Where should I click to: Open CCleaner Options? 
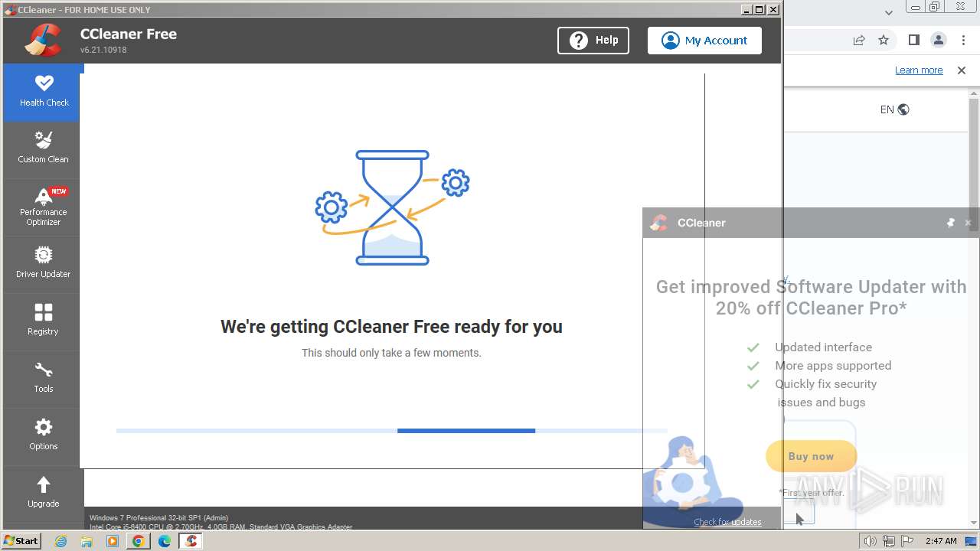(x=44, y=435)
